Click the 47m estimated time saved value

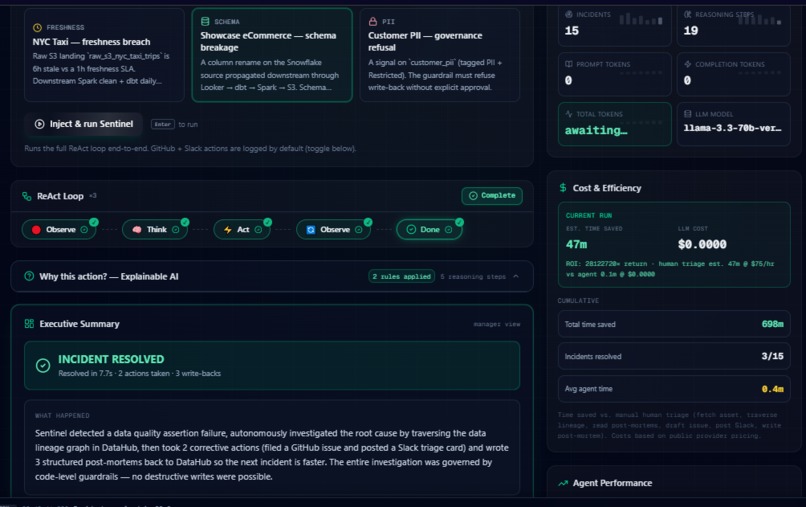[576, 245]
